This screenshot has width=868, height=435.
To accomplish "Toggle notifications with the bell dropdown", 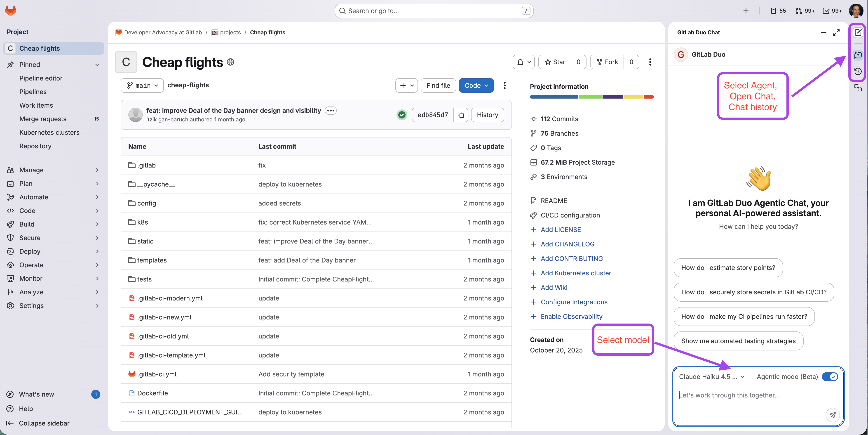I will [523, 62].
